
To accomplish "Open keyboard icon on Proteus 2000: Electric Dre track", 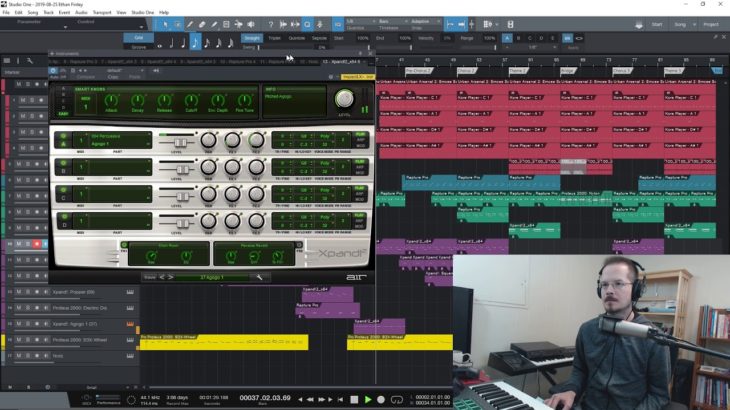I will coord(130,308).
